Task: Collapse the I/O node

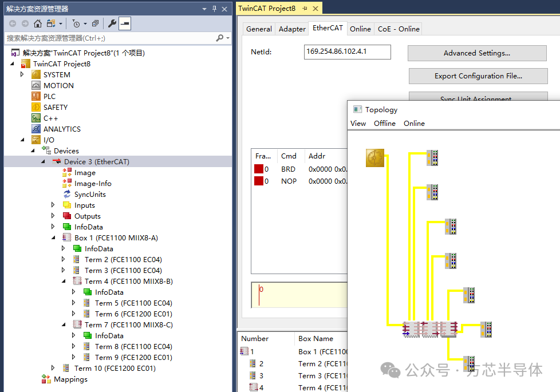Action: [22, 140]
